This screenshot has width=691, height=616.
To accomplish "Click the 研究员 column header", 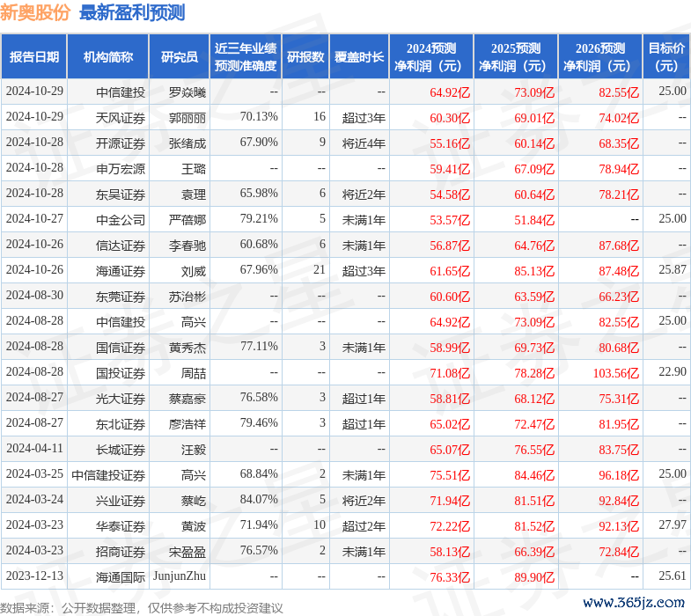I will (180, 57).
